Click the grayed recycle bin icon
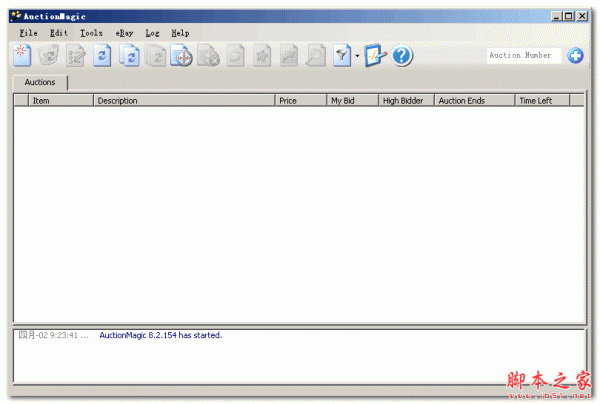This screenshot has height=404, width=600. click(49, 56)
